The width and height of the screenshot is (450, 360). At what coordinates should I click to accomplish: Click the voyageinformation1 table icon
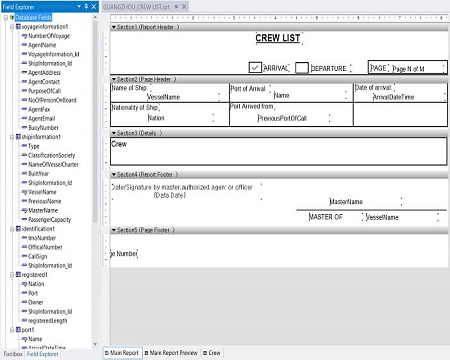point(18,26)
